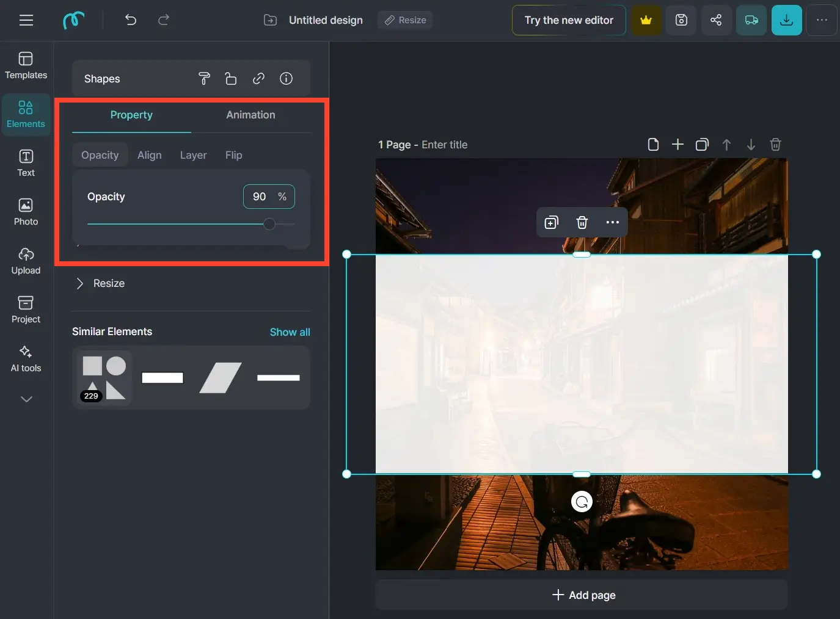Screen dimensions: 840x619
Task: Open the hamburger main menu
Action: point(26,20)
